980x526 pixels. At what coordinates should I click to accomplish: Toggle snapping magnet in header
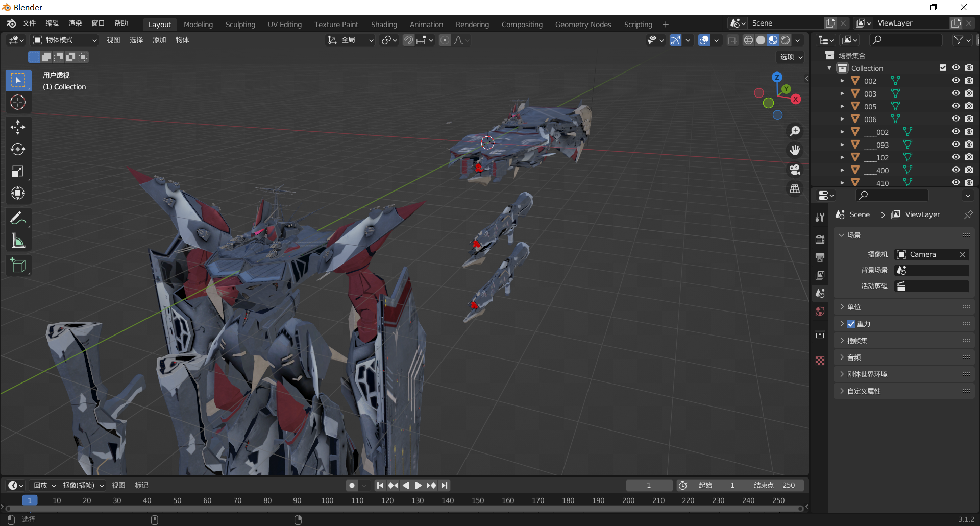click(408, 40)
